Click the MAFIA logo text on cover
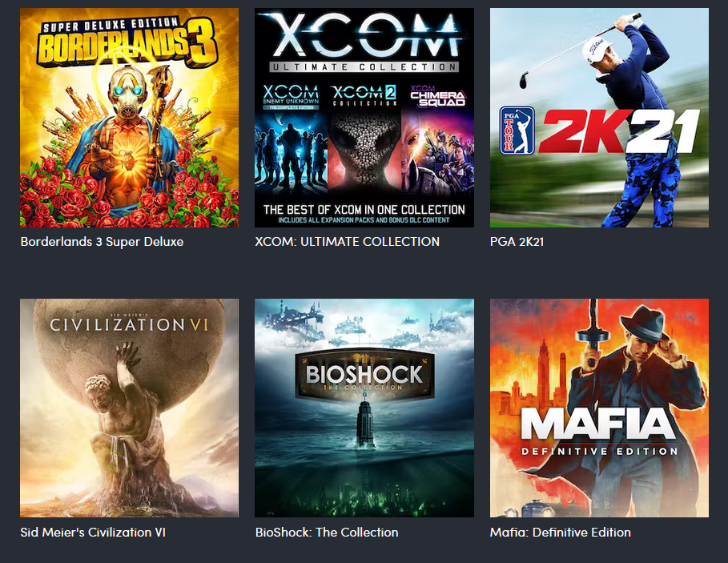 [598, 424]
